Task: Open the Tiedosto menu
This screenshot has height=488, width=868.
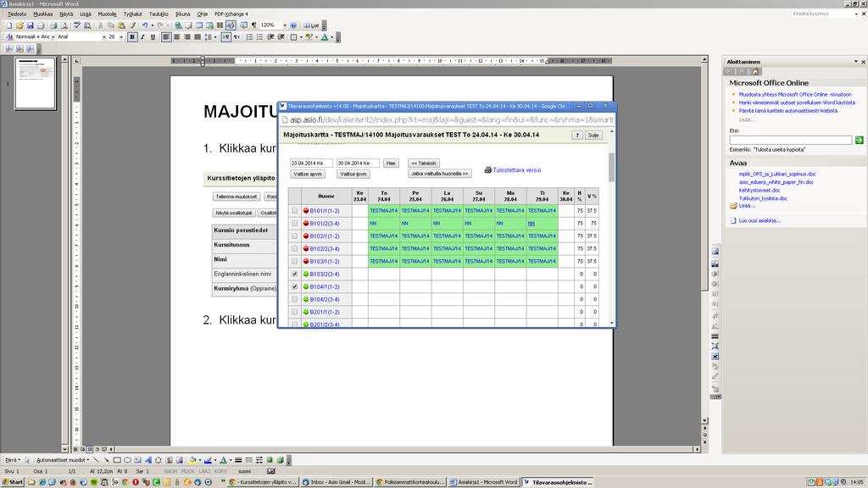Action: tap(17, 14)
